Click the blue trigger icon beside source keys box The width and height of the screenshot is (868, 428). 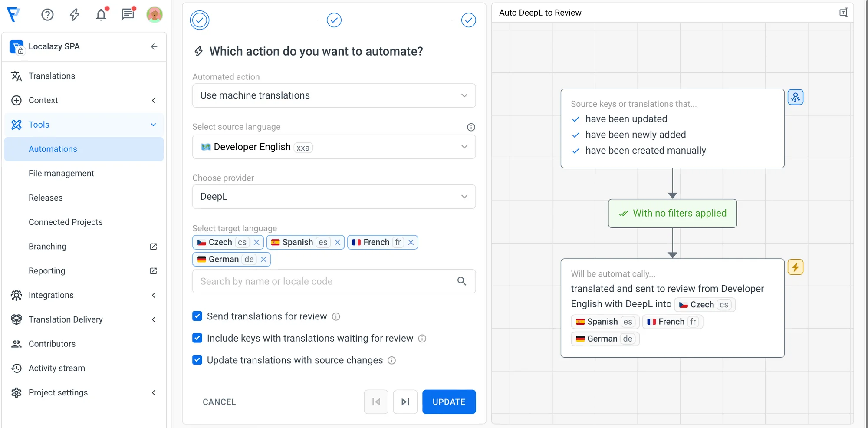coord(795,97)
